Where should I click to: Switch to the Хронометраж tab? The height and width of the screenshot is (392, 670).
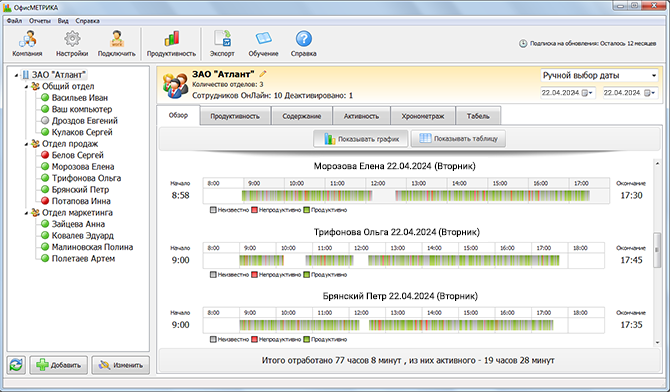(423, 116)
